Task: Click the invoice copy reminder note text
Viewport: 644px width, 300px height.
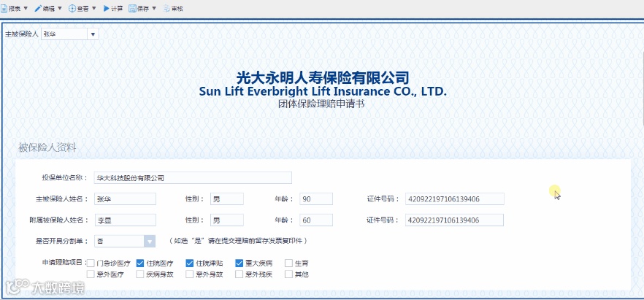Action: [x=238, y=241]
